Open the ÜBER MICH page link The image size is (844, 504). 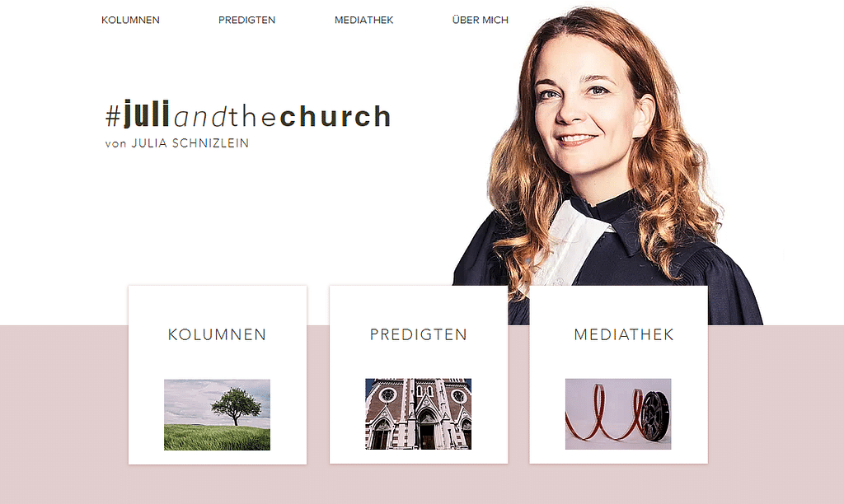point(481,20)
